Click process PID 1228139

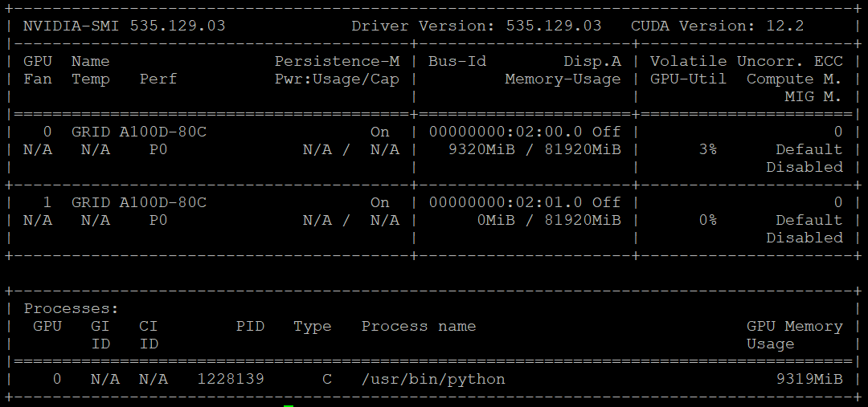[x=231, y=380]
